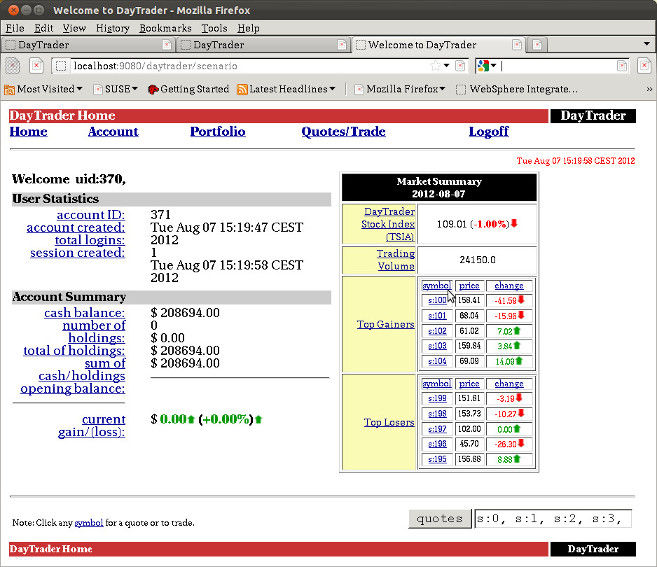657x567 pixels.
Task: Click the symbol link in the footer note
Action: [88, 523]
